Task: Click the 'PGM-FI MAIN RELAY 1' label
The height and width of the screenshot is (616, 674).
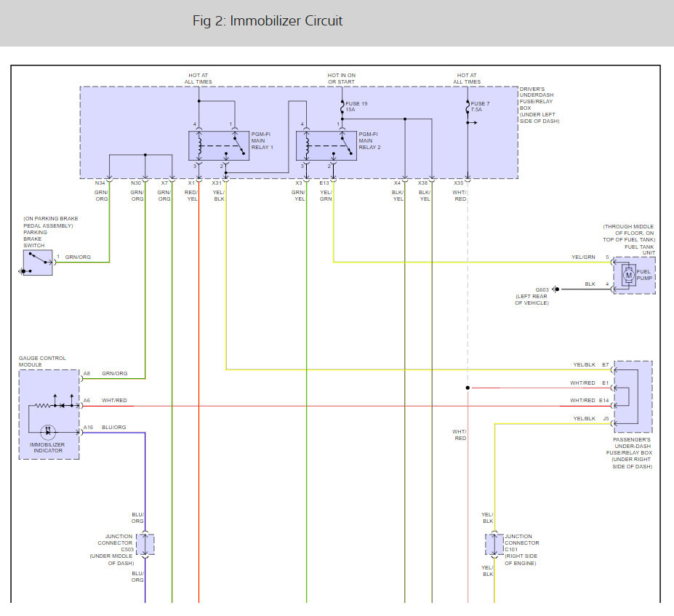Action: [262, 140]
